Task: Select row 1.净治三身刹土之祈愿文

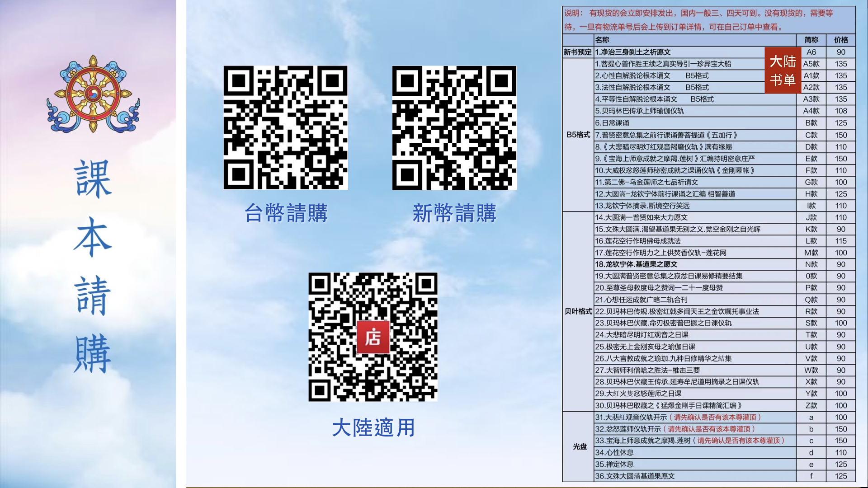Action: click(695, 52)
